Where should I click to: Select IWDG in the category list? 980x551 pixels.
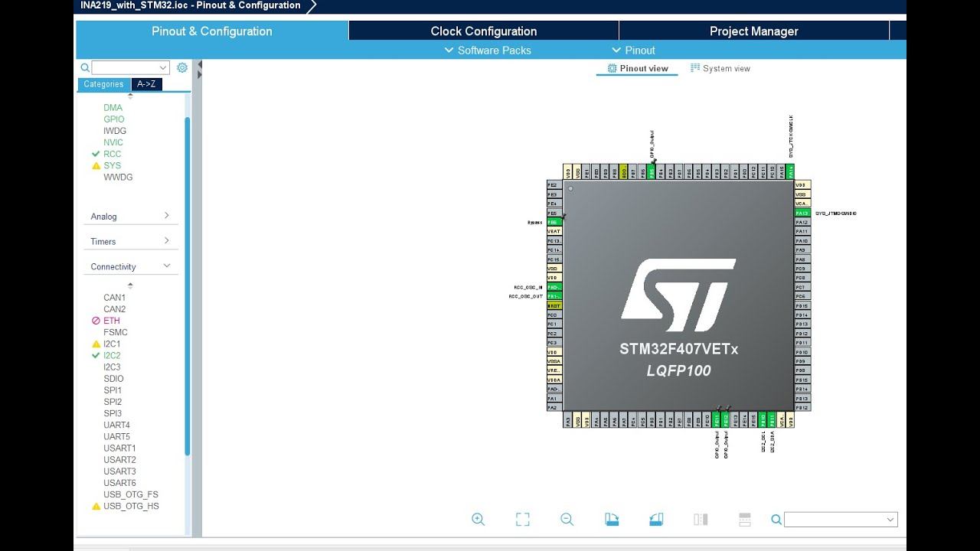pos(115,131)
